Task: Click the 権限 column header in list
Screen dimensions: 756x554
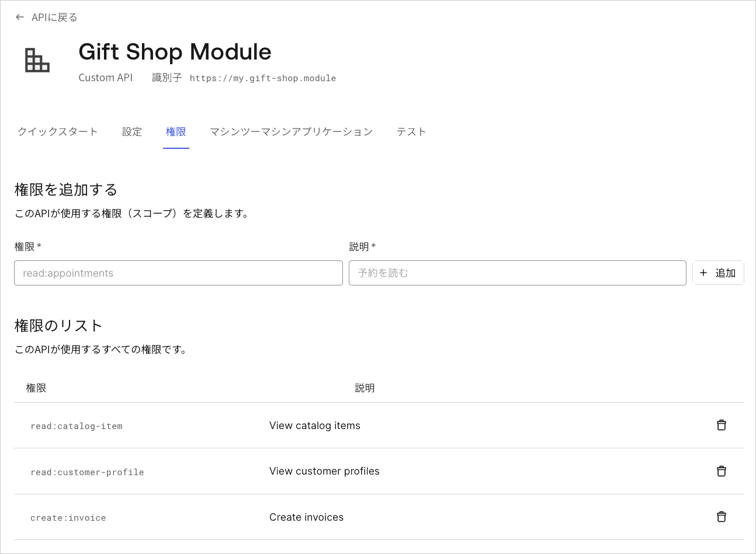Action: 36,388
